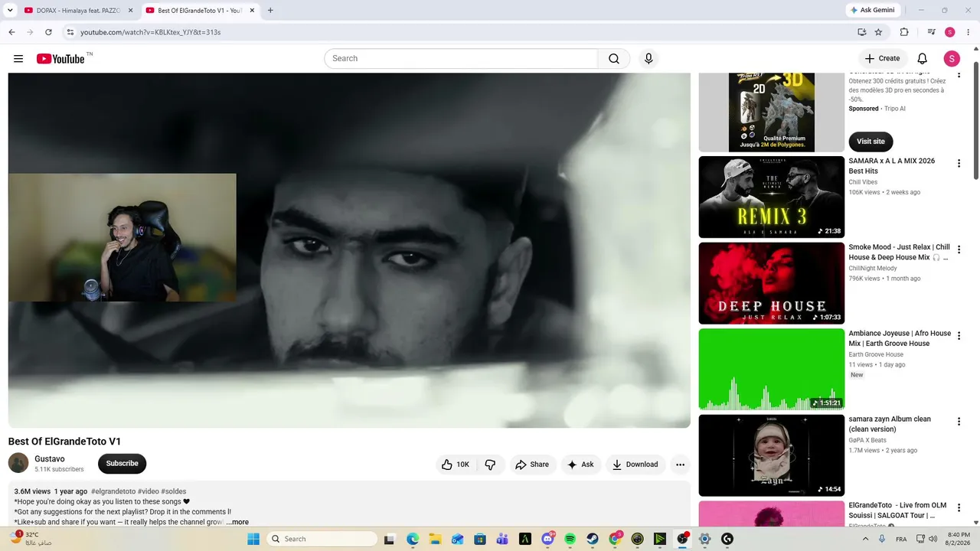
Task: Open Chrome extensions puzzle icon
Action: 904,32
